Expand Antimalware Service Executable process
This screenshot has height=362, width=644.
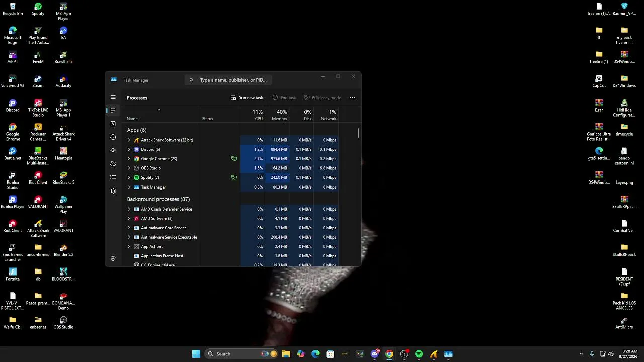[x=129, y=237]
